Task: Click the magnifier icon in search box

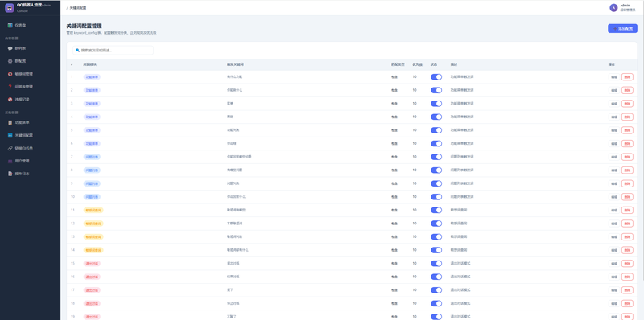Action: [77, 51]
